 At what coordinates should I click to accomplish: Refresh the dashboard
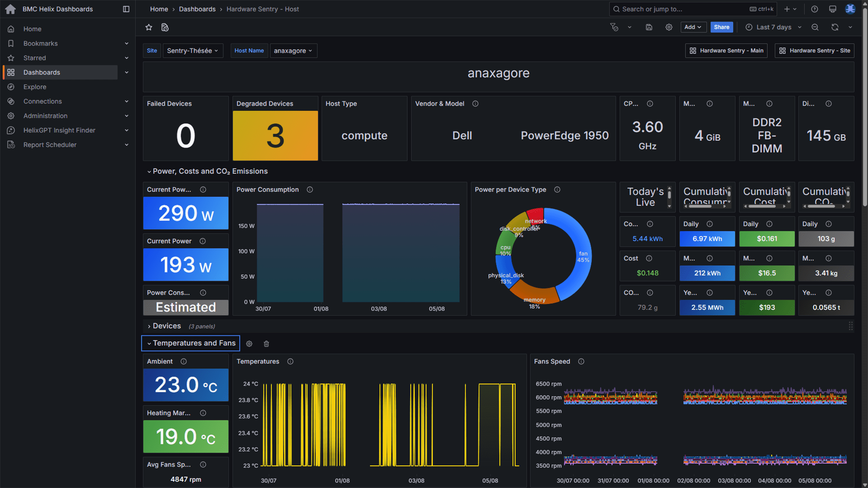[x=835, y=27]
